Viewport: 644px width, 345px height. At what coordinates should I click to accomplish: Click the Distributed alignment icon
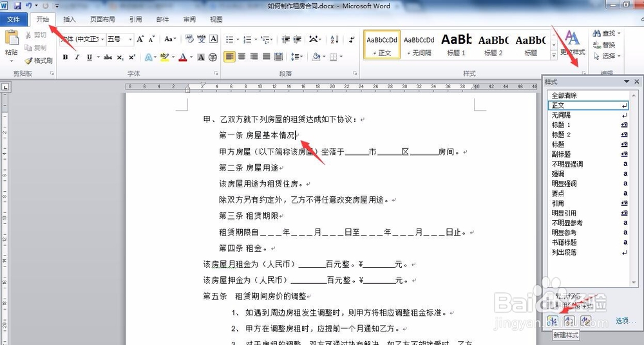pos(278,57)
